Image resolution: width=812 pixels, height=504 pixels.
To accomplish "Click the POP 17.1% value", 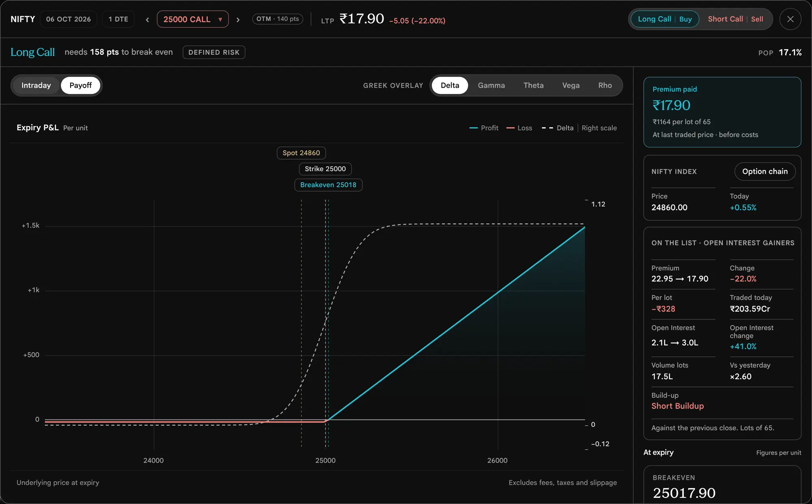I will [790, 52].
